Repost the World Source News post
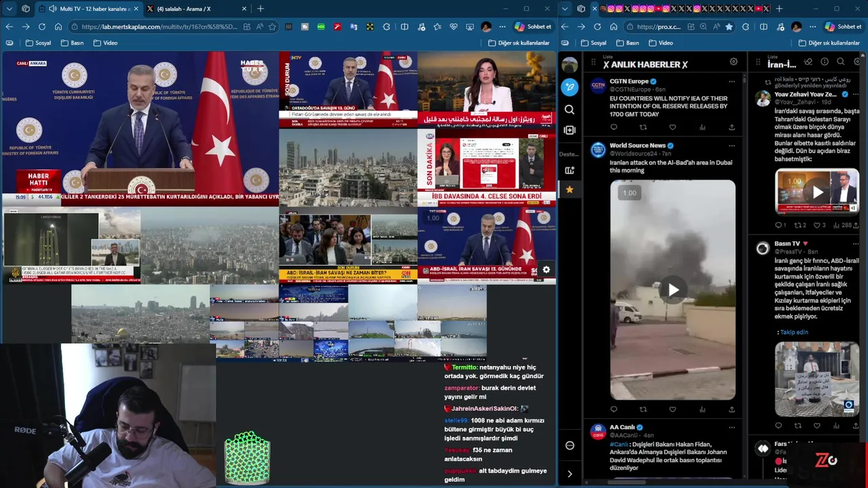This screenshot has height=488, width=868. tap(643, 409)
